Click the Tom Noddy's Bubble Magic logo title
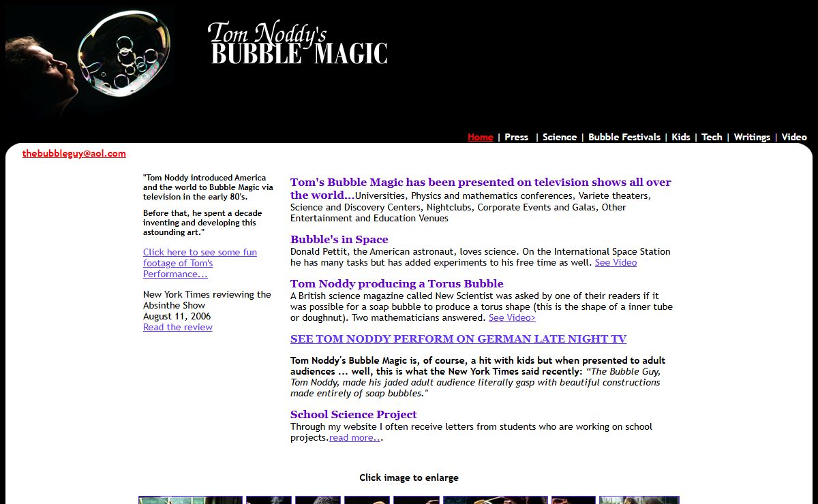818x504 pixels. (x=298, y=44)
